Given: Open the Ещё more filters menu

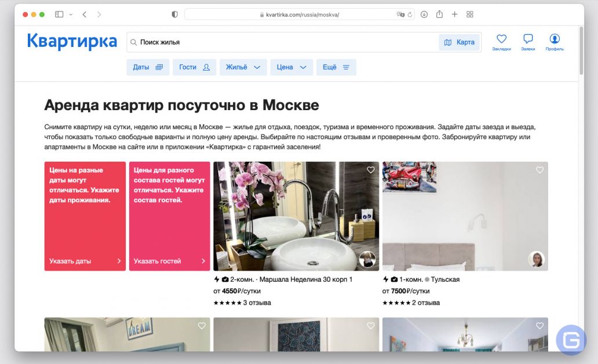Looking at the screenshot, I should [x=336, y=67].
